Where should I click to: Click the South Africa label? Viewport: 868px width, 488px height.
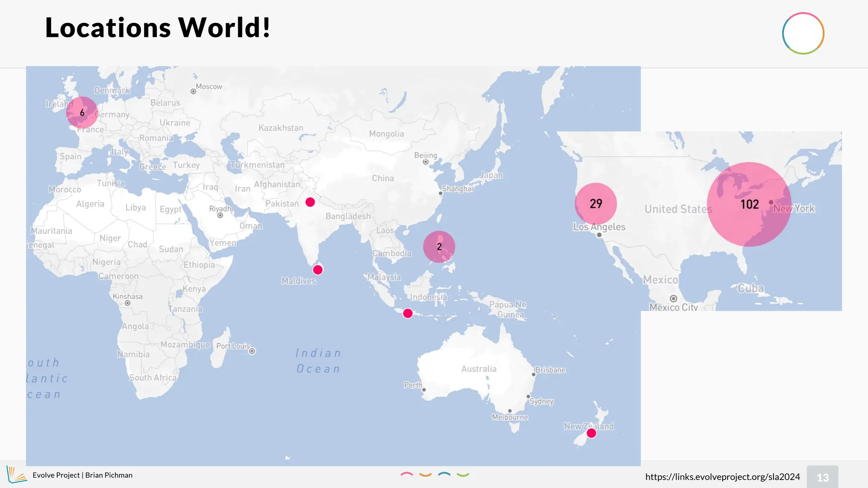(153, 378)
